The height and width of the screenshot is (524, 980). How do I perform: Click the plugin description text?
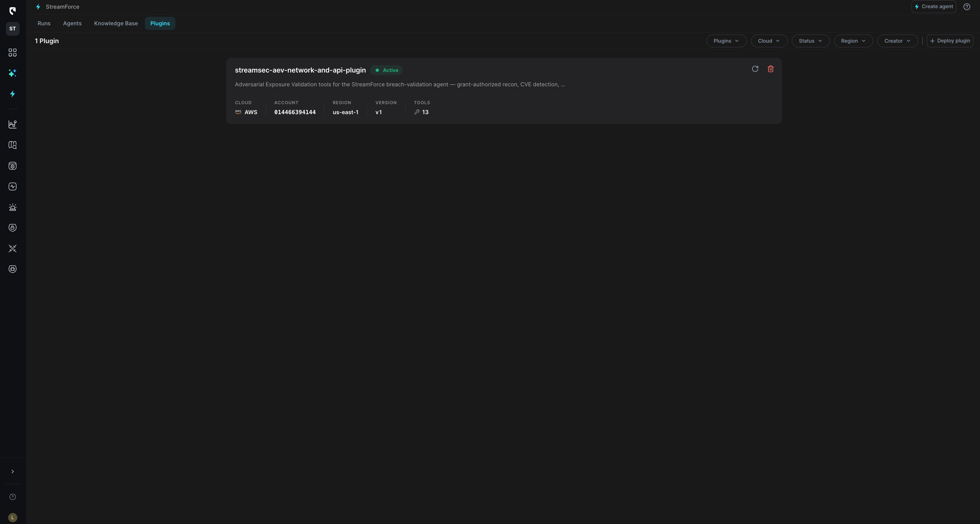400,85
